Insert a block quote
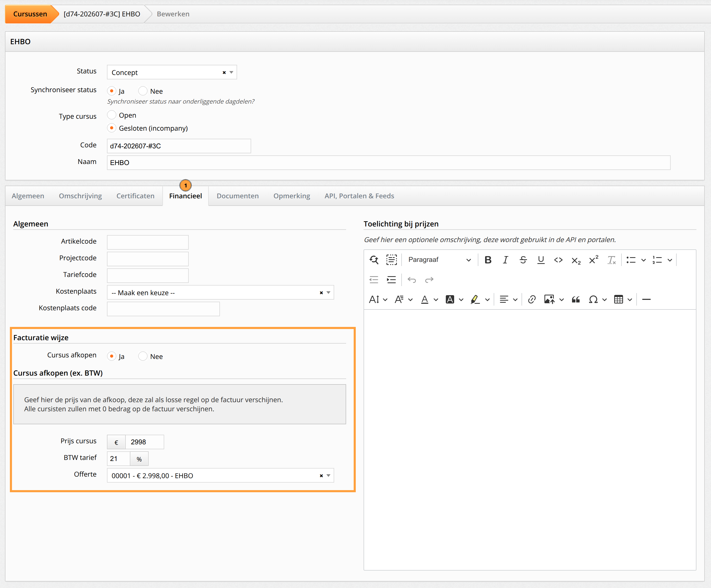711x588 pixels. pos(576,299)
